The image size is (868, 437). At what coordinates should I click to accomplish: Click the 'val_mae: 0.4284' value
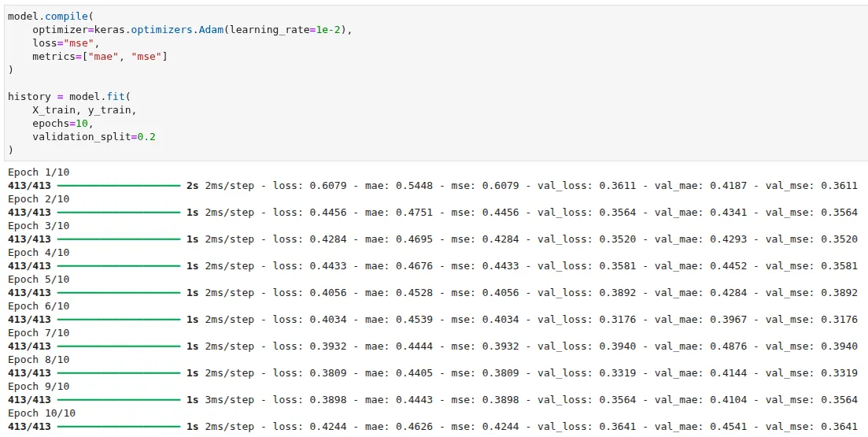pyautogui.click(x=701, y=292)
